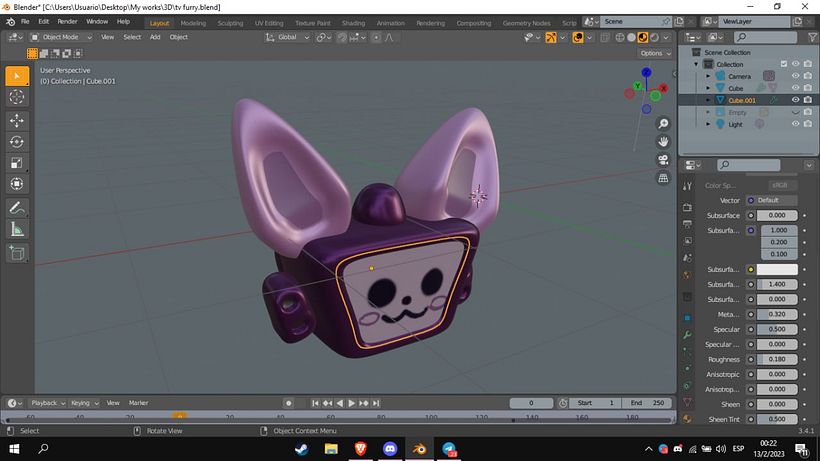Pick the Measure tool

click(x=17, y=229)
